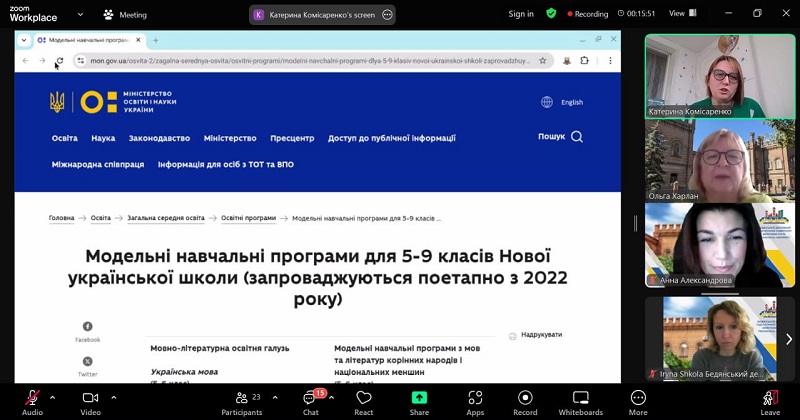Open the Participants panel

[x=242, y=403]
